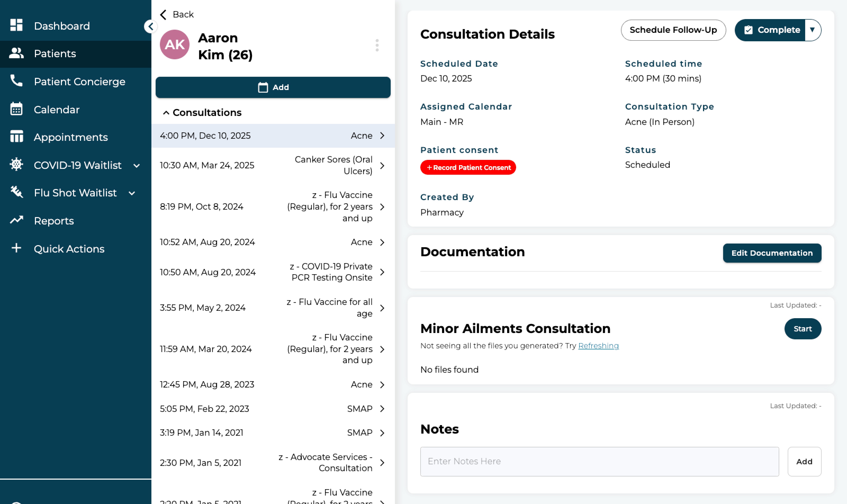Start the Minor Ailments Consultation
847x504 pixels.
click(x=803, y=329)
